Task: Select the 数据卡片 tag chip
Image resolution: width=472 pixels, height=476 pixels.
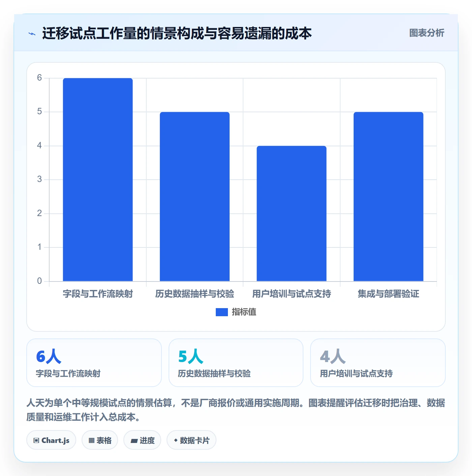Action: click(x=191, y=440)
